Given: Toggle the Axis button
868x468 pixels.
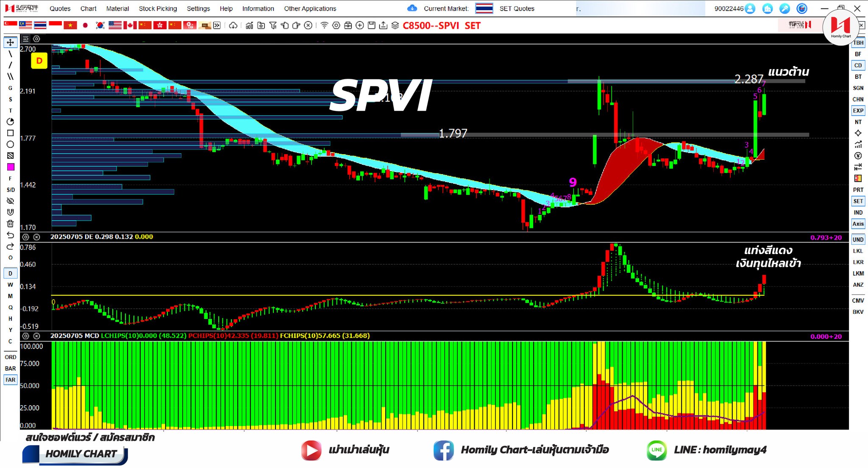Looking at the screenshot, I should coord(858,224).
